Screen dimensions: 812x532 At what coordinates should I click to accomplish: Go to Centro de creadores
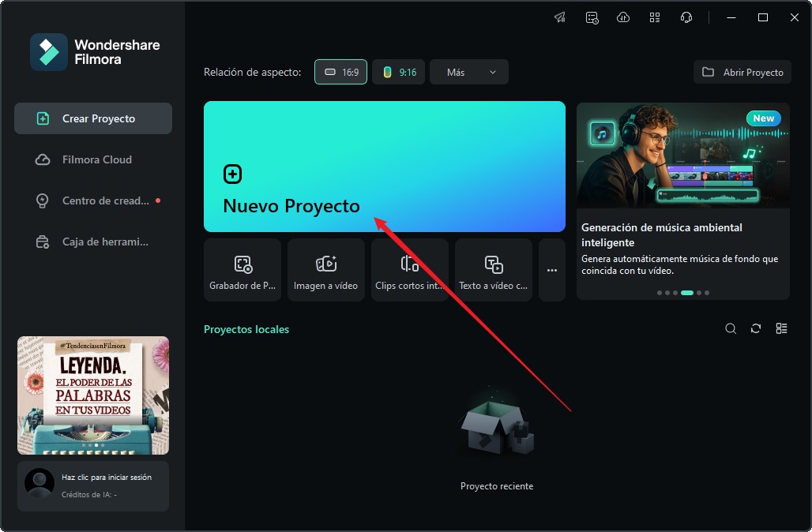coord(93,200)
